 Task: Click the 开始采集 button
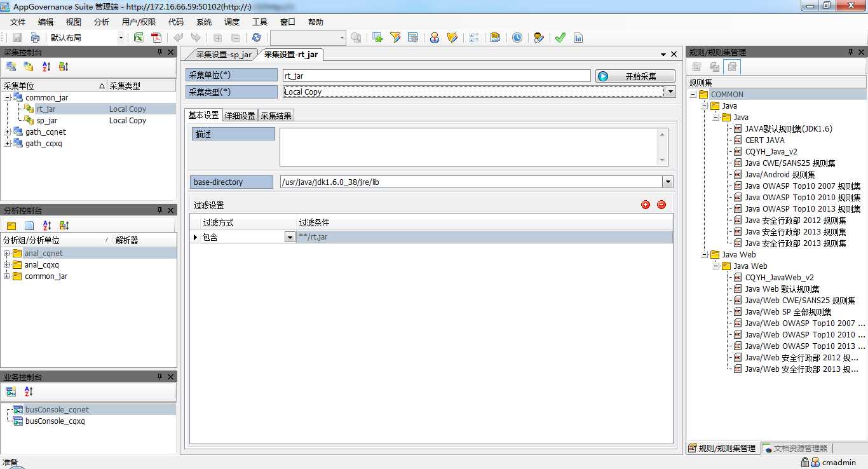[635, 76]
